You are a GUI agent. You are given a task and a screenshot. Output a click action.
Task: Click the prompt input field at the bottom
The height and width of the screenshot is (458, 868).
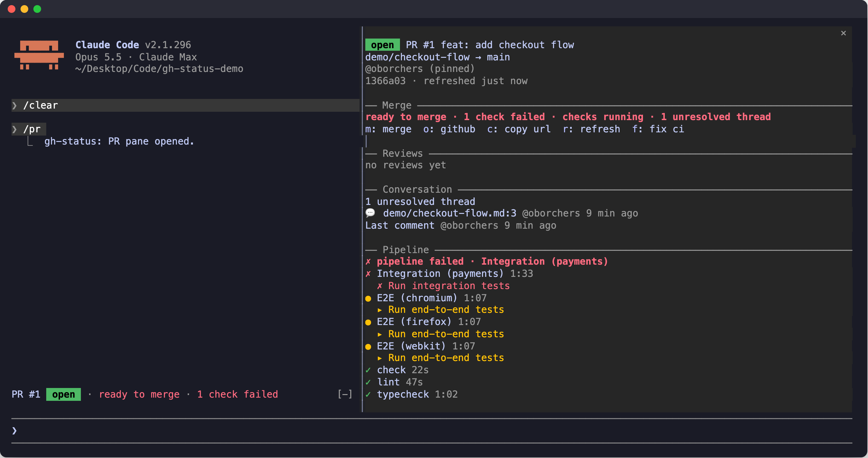432,431
